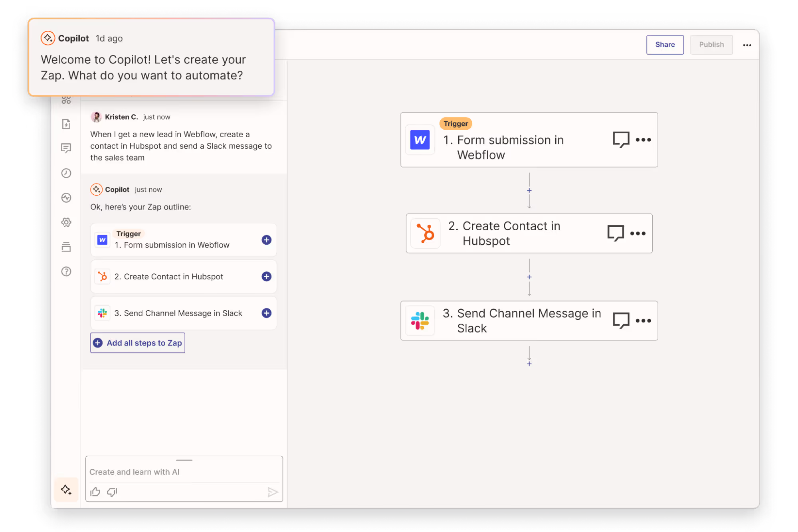
Task: Click the Share button
Action: coord(665,45)
